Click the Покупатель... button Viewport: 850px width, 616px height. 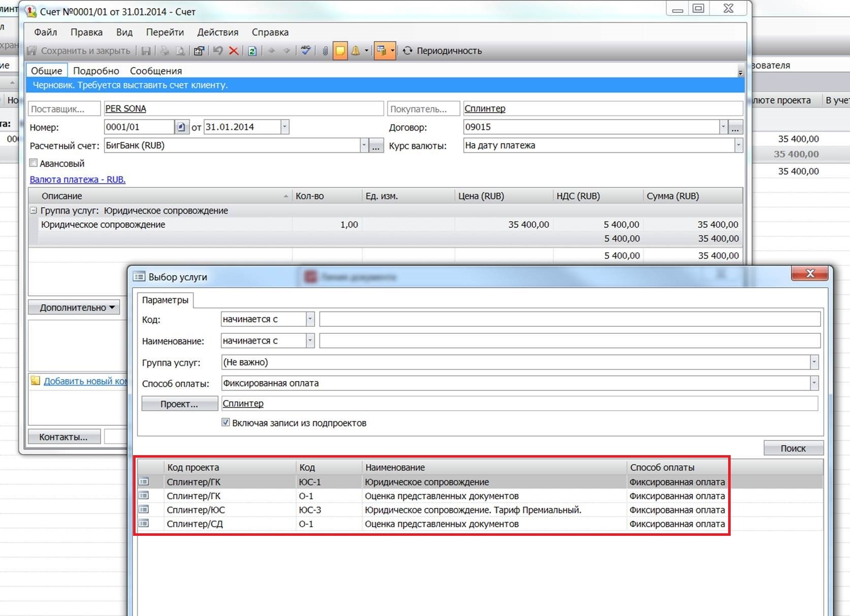tap(423, 109)
